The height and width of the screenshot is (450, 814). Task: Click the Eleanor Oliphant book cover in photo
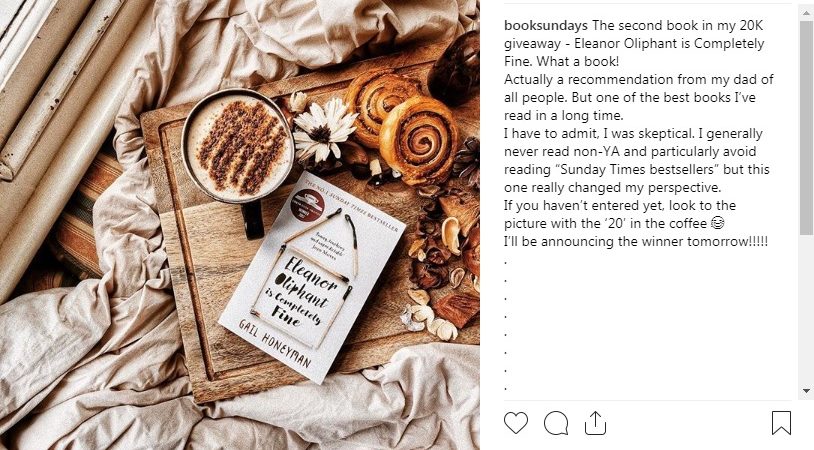click(x=311, y=277)
